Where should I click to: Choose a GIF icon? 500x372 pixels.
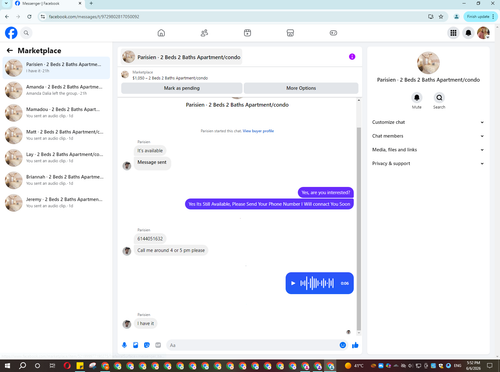(x=158, y=345)
